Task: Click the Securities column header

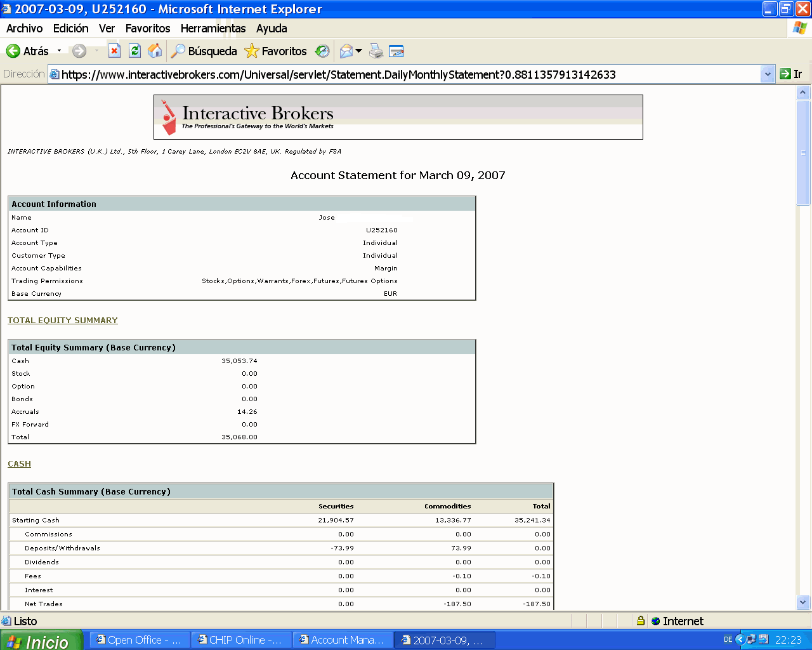Action: [336, 507]
